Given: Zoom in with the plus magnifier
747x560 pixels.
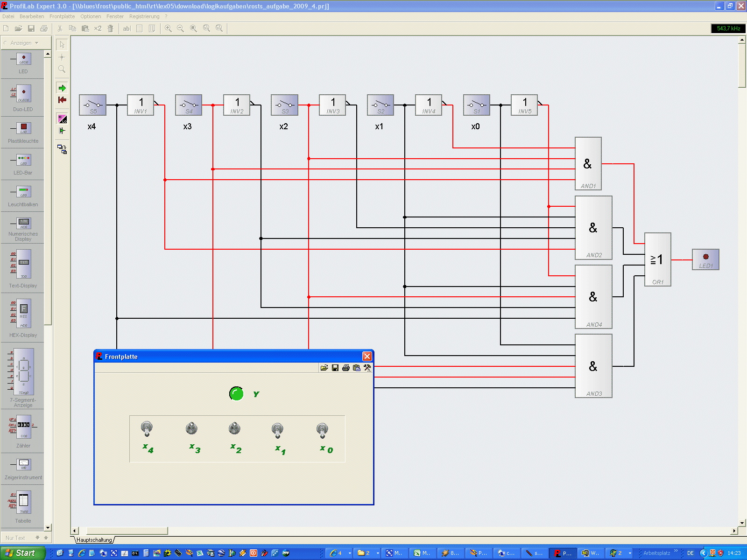Looking at the screenshot, I should (168, 28).
